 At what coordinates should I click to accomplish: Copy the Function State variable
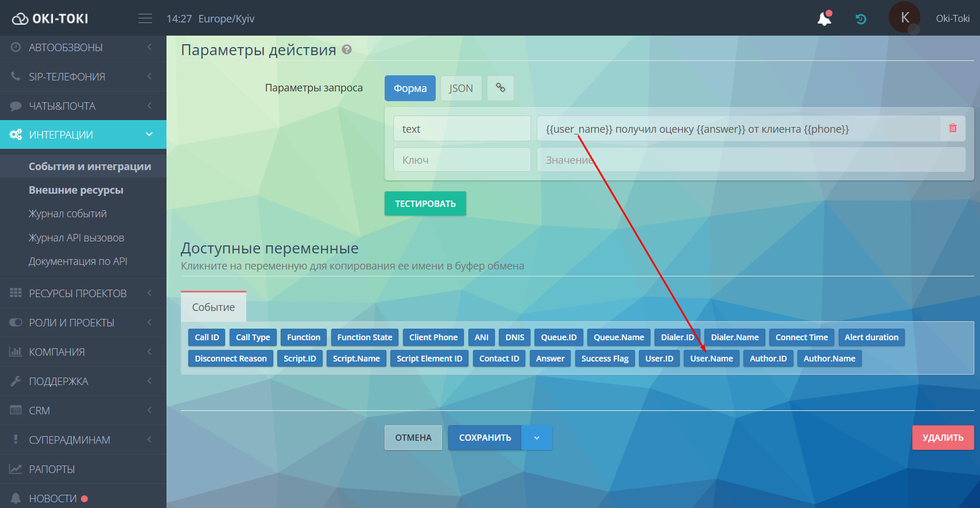point(365,337)
